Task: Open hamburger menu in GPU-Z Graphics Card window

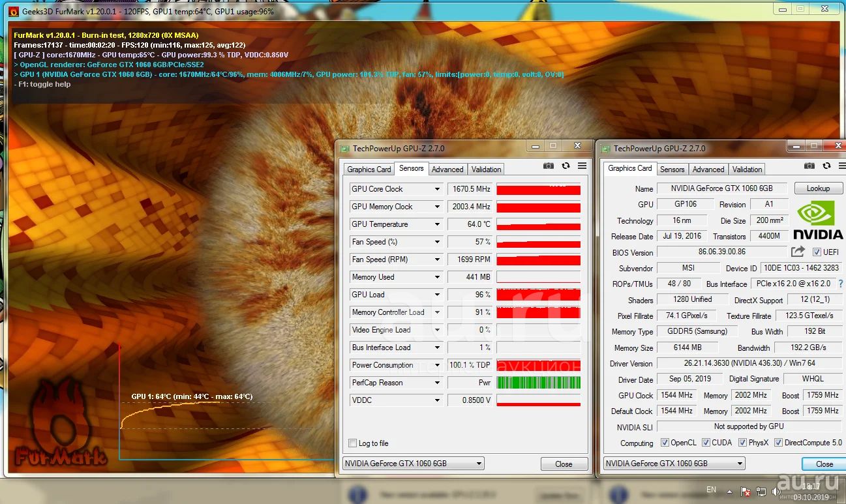Action: [841, 166]
